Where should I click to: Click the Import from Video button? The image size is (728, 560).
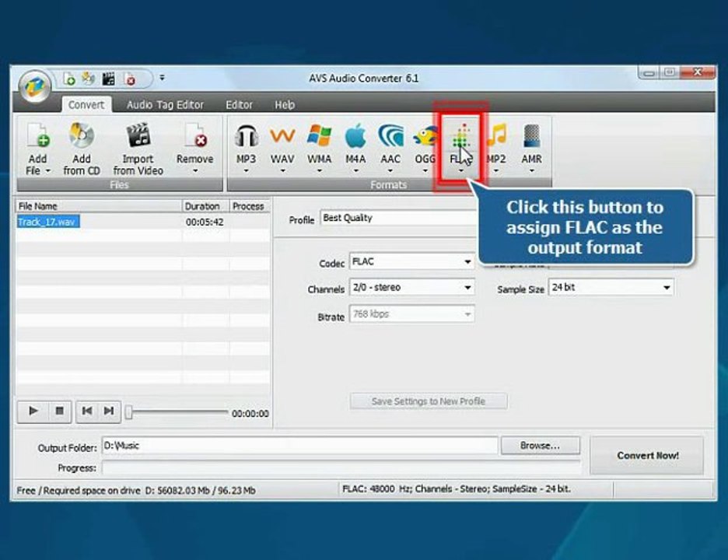[x=138, y=149]
